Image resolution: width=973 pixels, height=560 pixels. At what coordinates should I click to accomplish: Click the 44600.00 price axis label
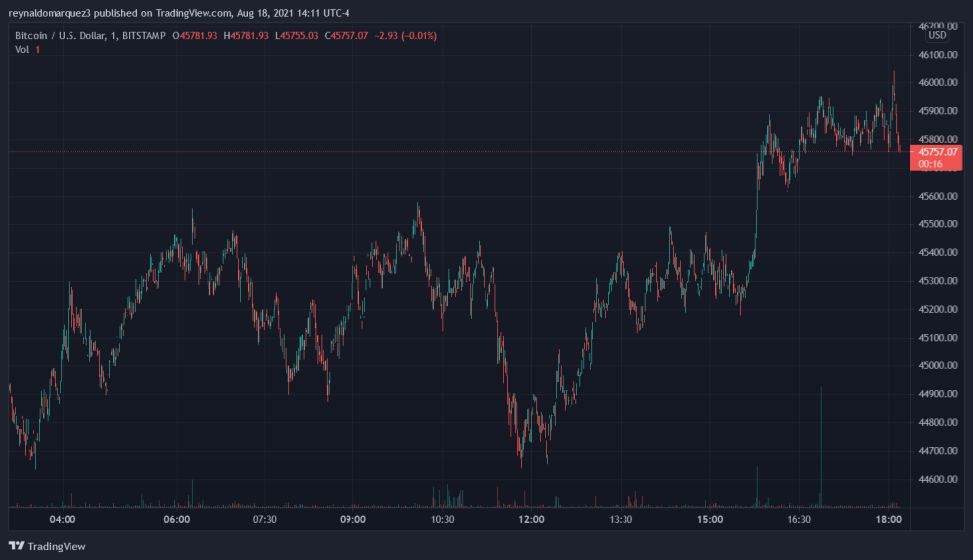pyautogui.click(x=938, y=480)
